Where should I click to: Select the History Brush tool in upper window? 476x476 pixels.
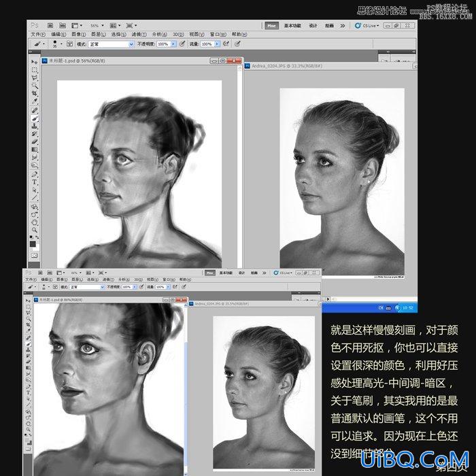tap(34, 134)
